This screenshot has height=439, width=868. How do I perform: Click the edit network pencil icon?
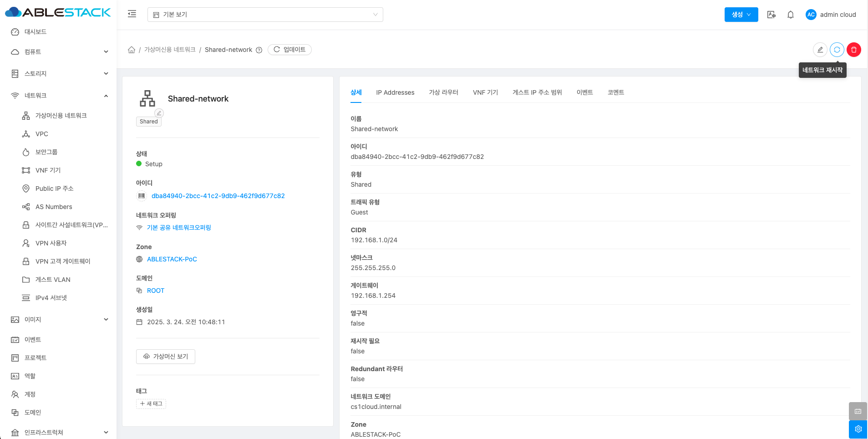[820, 50]
